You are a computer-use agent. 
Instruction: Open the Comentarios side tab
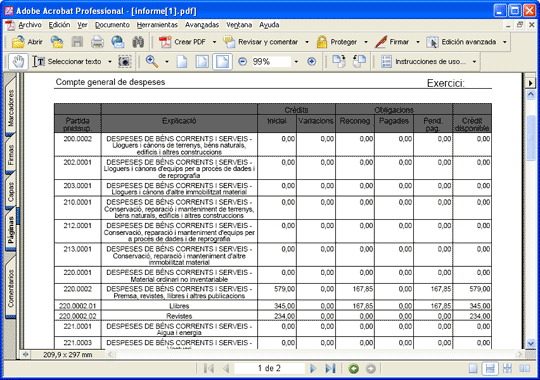point(11,288)
